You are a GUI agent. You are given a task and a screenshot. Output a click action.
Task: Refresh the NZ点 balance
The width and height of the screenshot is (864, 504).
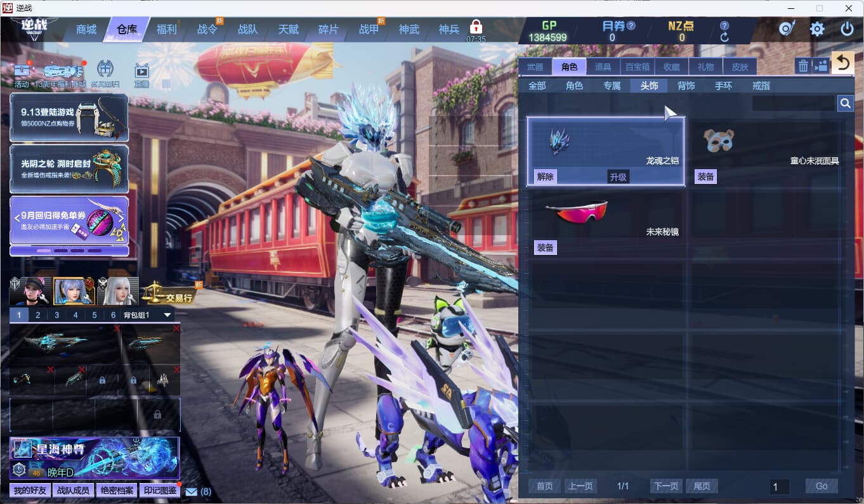(x=724, y=37)
